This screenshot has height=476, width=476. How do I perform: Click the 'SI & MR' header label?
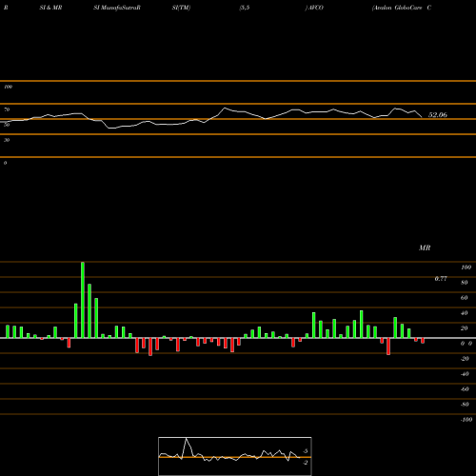[50, 8]
